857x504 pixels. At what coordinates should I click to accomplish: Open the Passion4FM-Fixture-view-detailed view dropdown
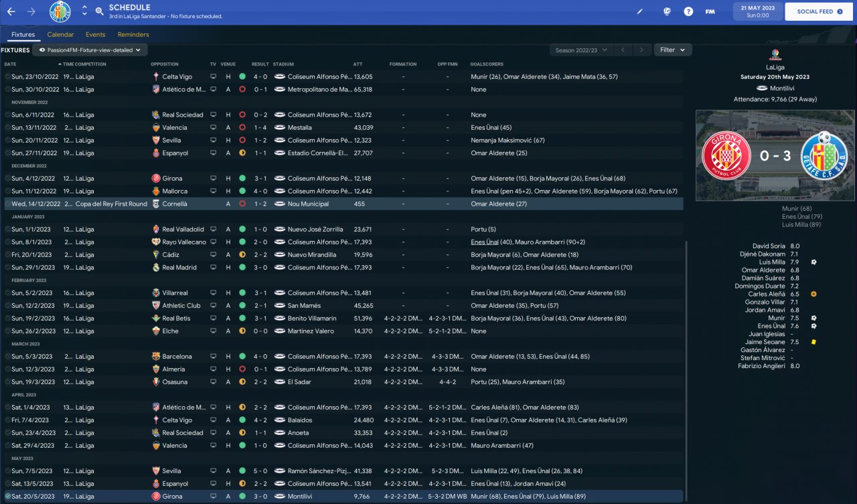tap(90, 50)
